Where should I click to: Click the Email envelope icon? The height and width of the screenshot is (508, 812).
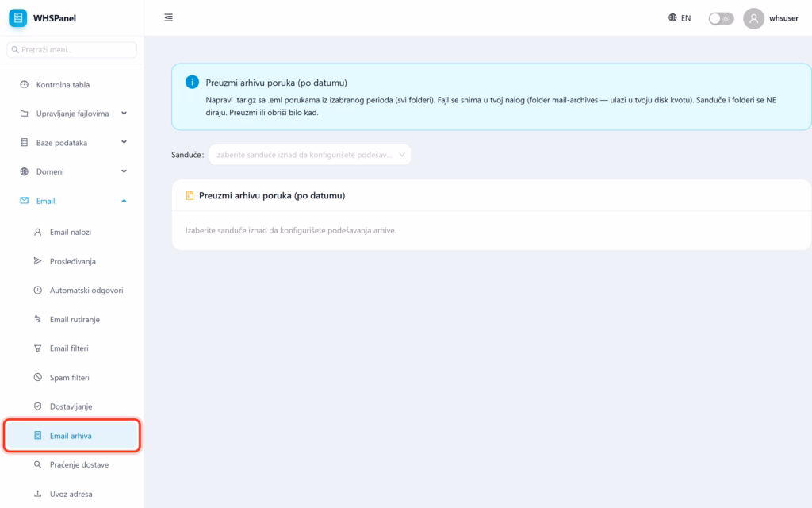click(25, 201)
